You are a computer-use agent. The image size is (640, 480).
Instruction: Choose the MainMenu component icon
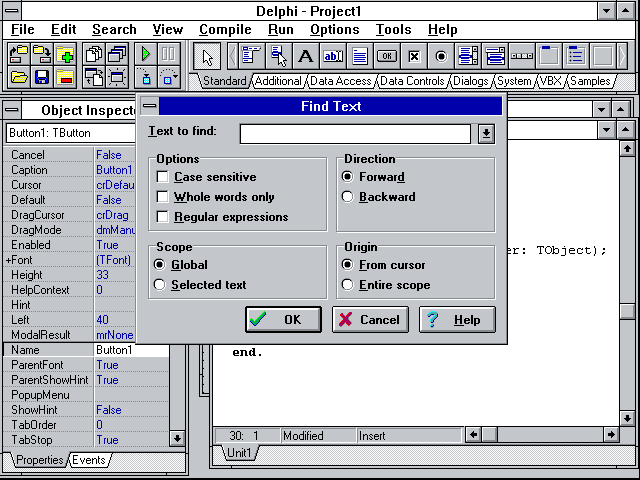[x=251, y=56]
